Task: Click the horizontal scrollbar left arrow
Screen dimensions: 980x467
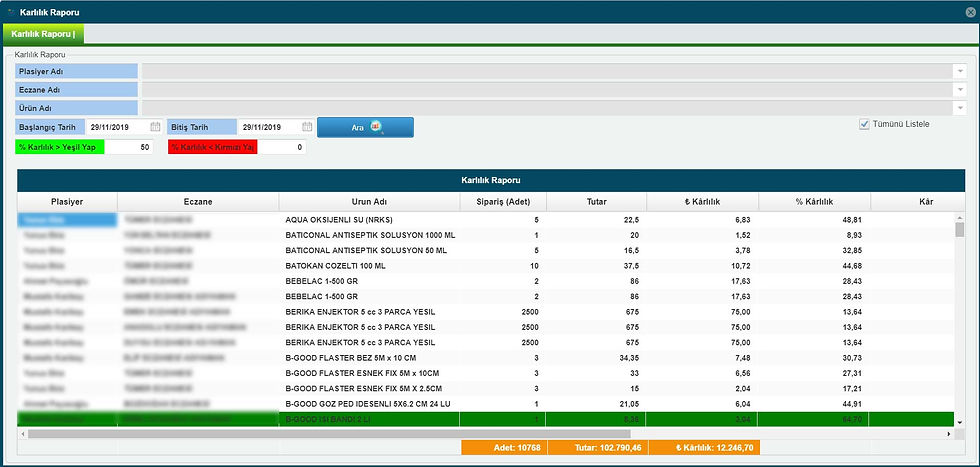Action: coord(22,433)
